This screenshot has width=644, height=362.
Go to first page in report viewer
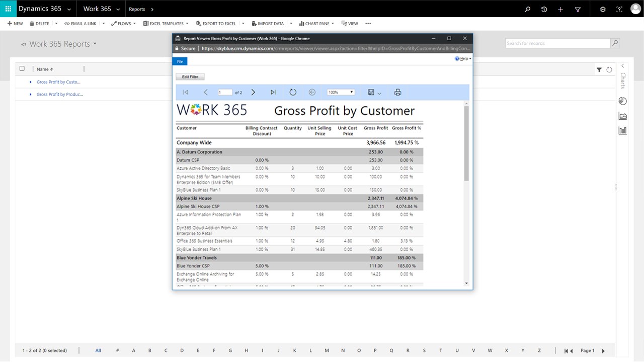185,92
